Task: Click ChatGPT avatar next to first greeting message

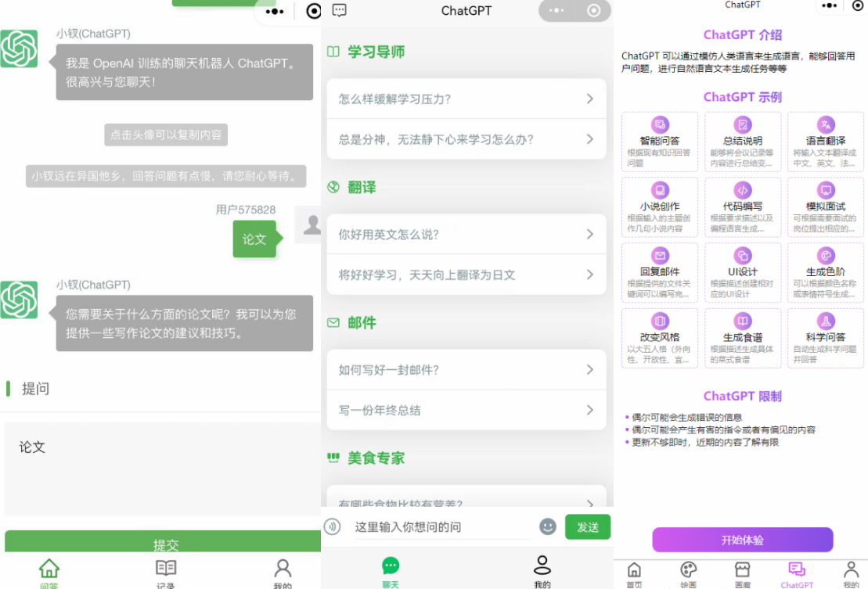Action: (19, 48)
